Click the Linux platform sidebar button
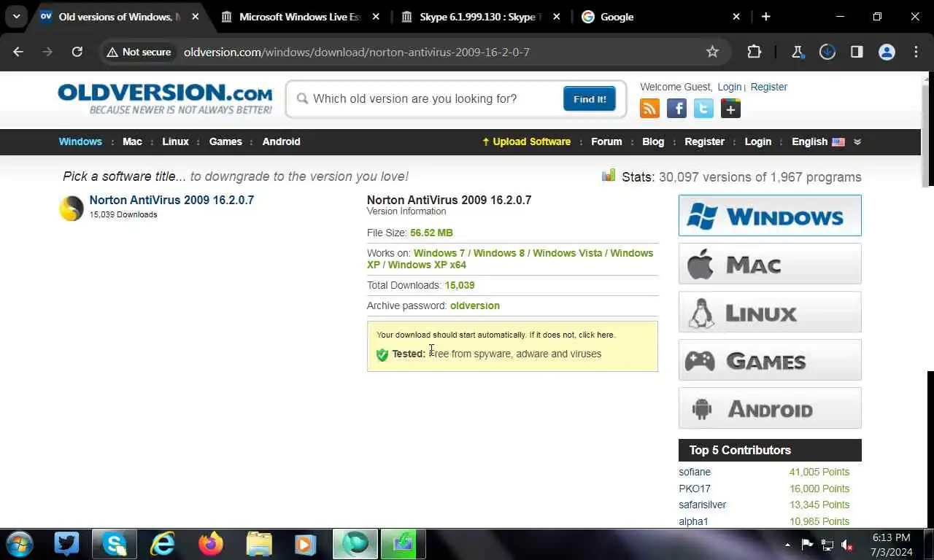Screen dimensions: 934x560 click(x=770, y=311)
